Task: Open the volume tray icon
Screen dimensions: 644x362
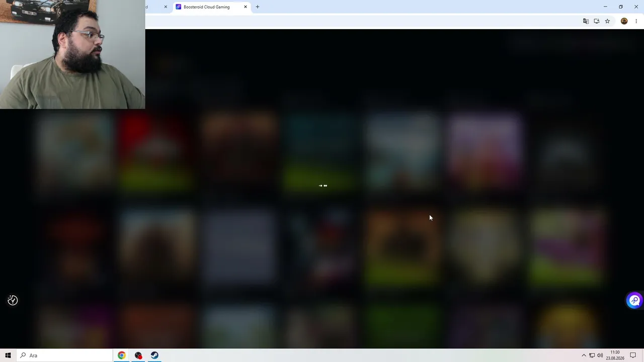Action: tap(600, 355)
